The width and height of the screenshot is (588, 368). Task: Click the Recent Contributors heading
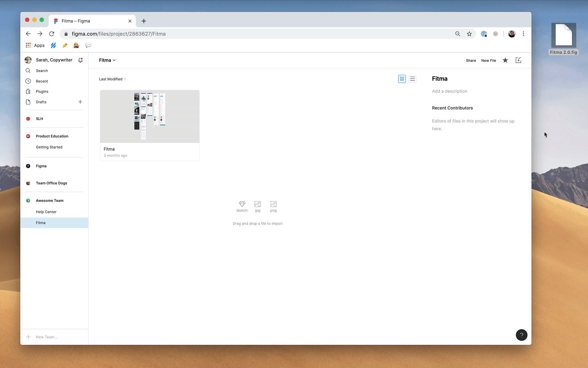[x=452, y=108]
